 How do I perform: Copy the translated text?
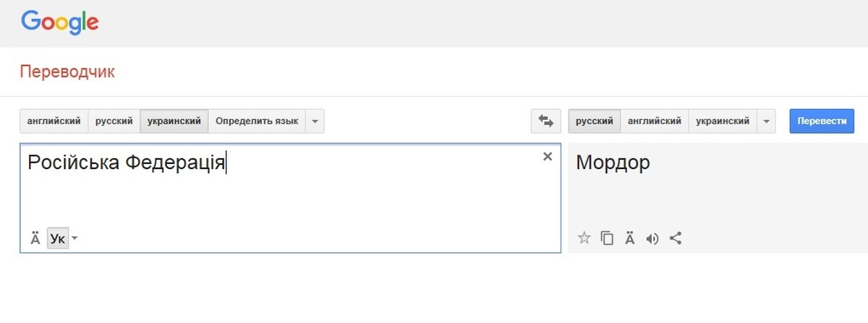pos(608,238)
